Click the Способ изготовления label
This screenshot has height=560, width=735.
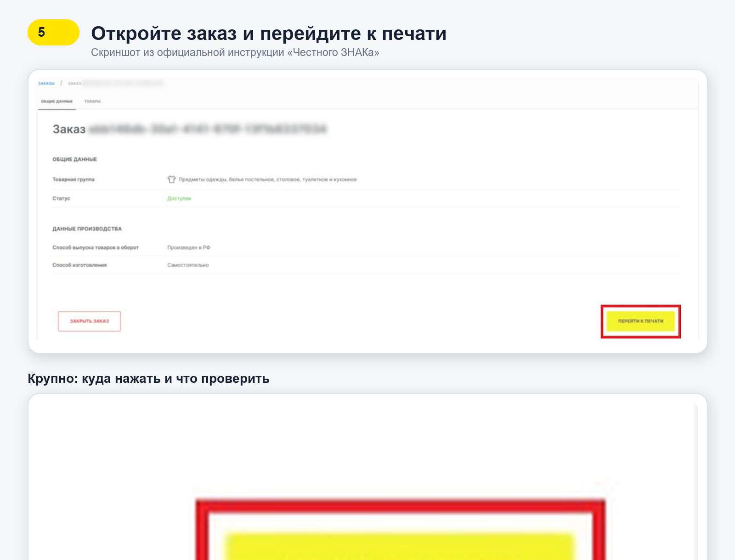coord(79,265)
